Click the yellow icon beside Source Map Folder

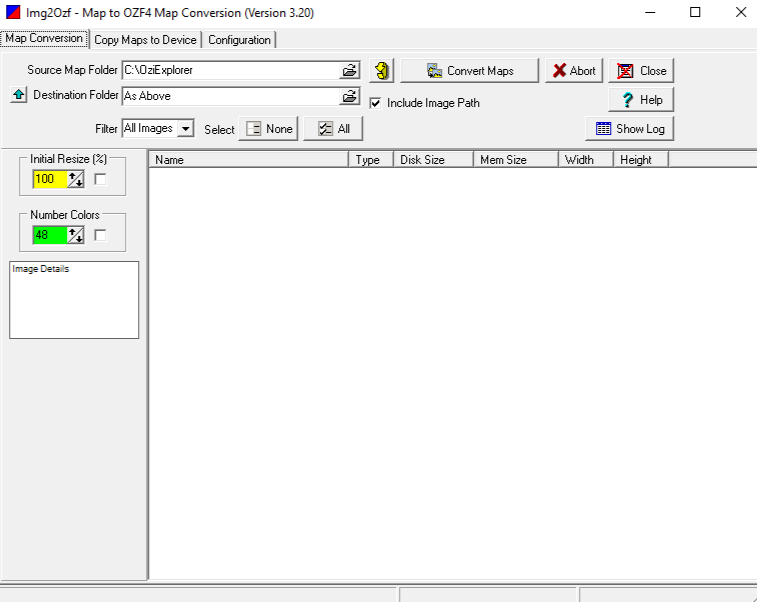[381, 71]
